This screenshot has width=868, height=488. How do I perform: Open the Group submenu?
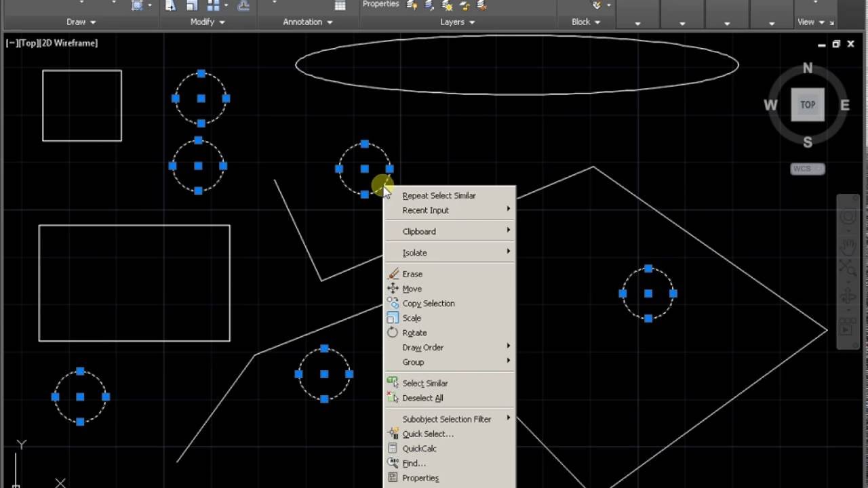[x=450, y=362]
